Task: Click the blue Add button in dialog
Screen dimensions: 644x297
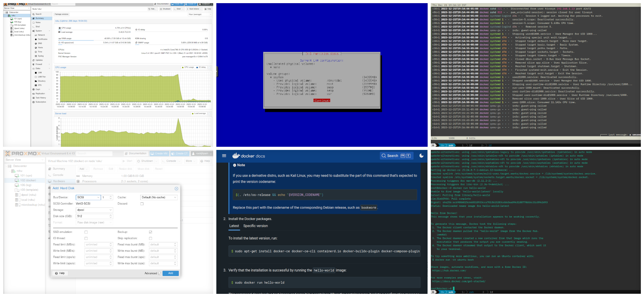Action: pos(171,273)
